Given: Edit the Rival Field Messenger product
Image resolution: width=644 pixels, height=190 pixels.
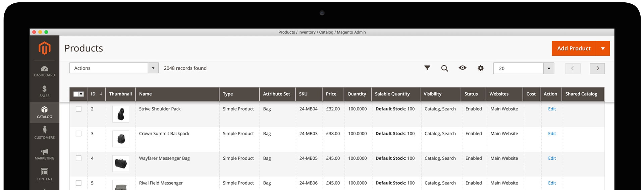Looking at the screenshot, I should pos(552,183).
